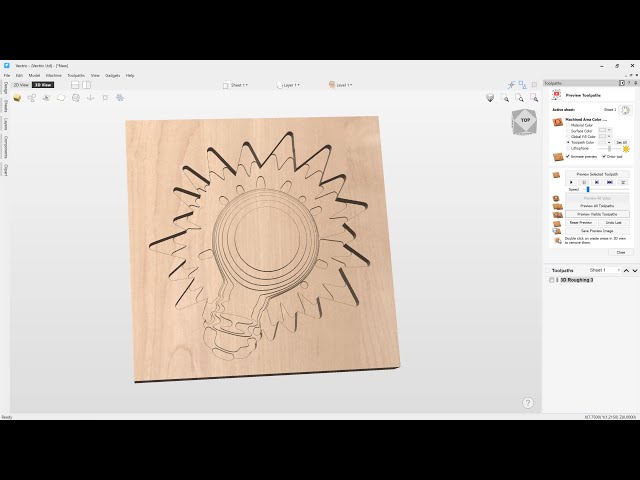The width and height of the screenshot is (640, 480).
Task: Move toolpath down with down arrow
Action: click(635, 271)
